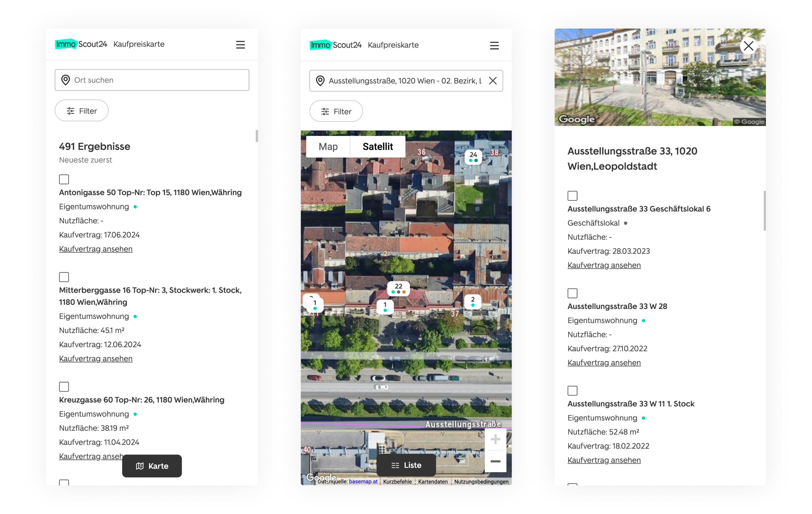Click the Liste button on map
This screenshot has width=812, height=514.
coord(406,466)
